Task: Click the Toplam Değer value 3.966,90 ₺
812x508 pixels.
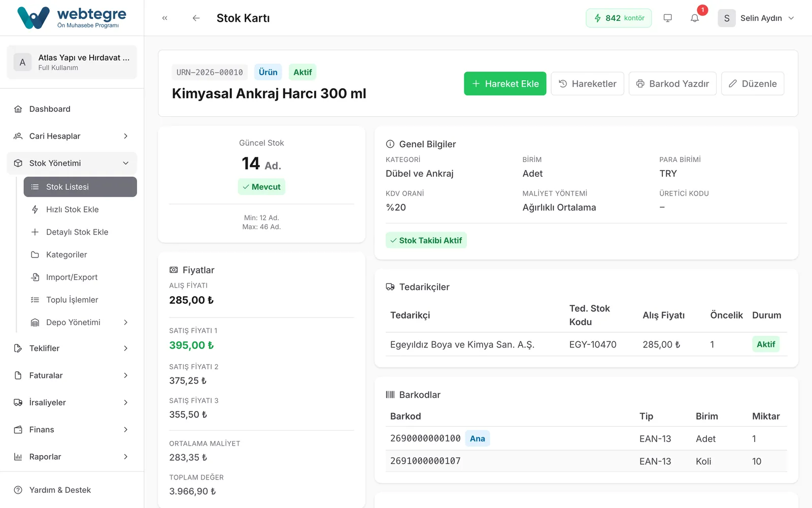Action: [x=192, y=491]
